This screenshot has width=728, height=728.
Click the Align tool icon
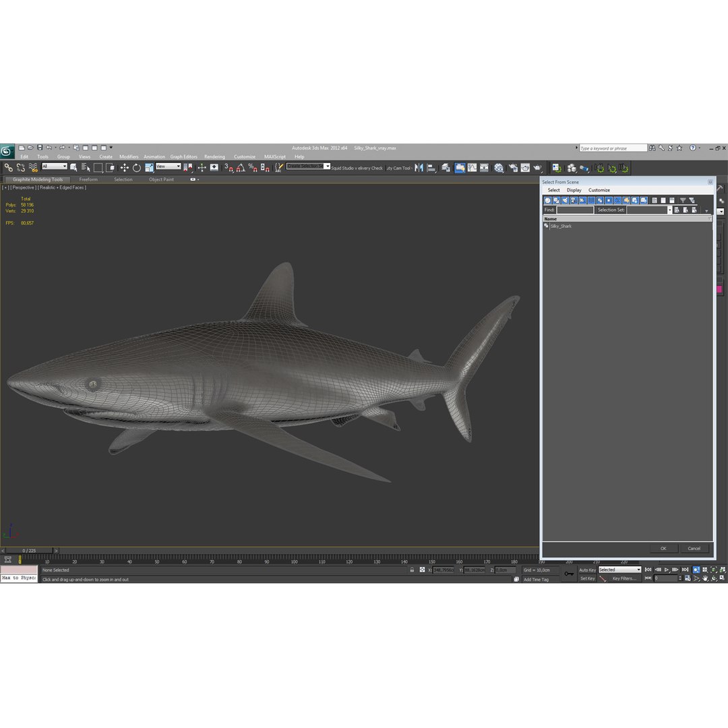[431, 168]
